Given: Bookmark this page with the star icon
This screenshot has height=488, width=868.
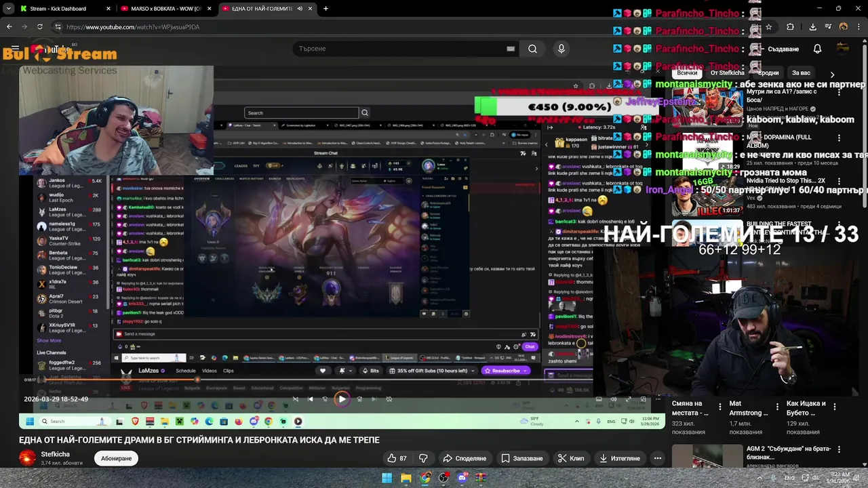Looking at the screenshot, I should 768,27.
